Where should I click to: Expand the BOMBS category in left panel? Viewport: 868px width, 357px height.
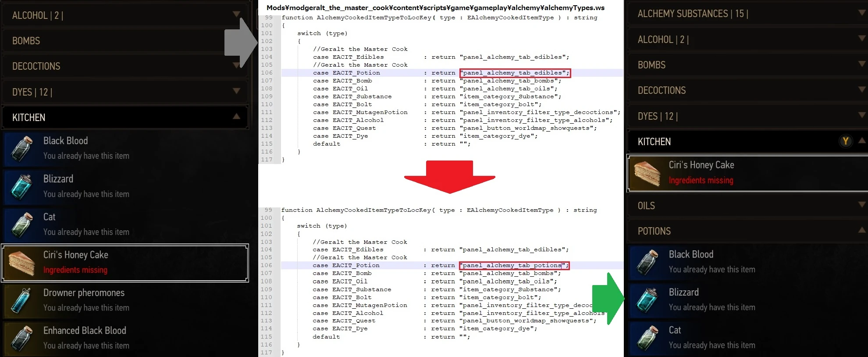(125, 41)
